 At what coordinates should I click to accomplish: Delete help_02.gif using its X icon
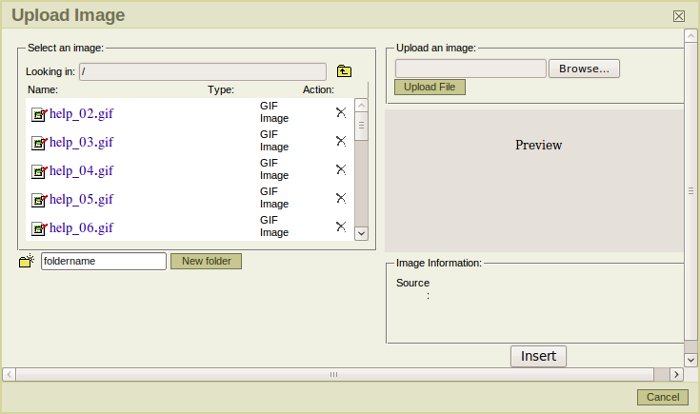(341, 112)
